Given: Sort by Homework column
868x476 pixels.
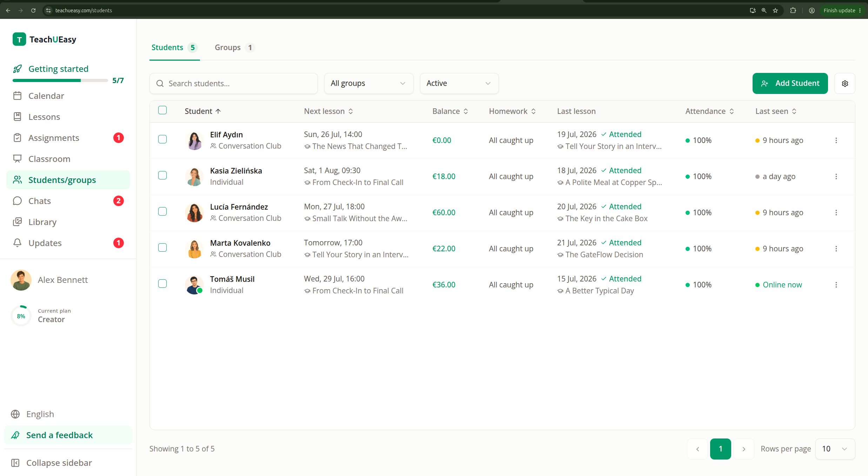Looking at the screenshot, I should pos(513,111).
